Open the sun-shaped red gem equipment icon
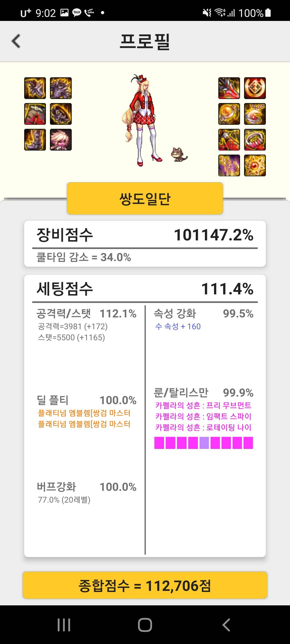 point(255,165)
